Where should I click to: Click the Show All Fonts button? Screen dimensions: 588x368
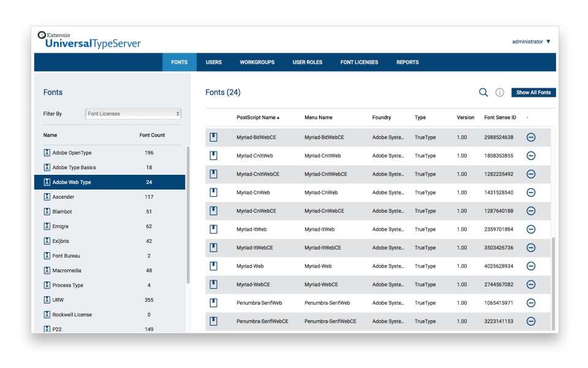point(533,93)
